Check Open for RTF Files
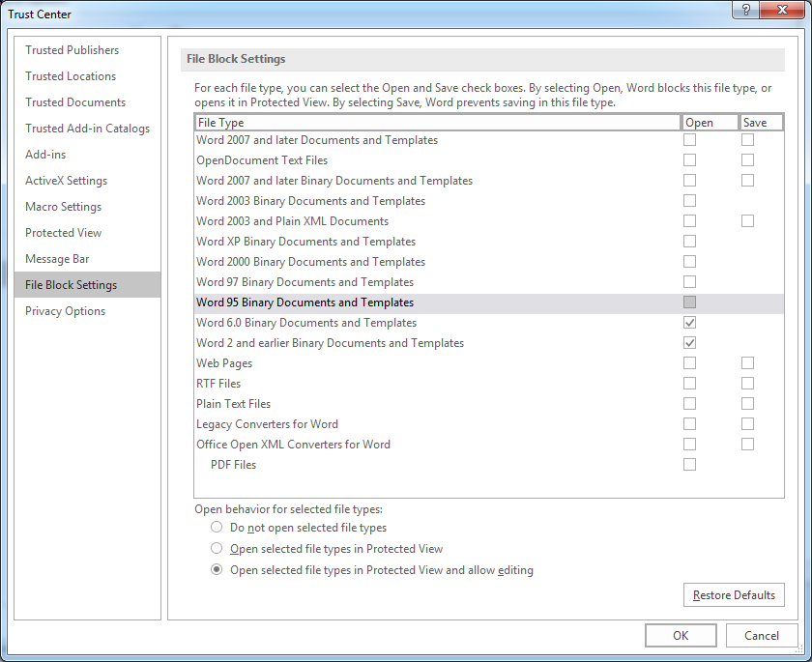812x662 pixels. coord(689,383)
